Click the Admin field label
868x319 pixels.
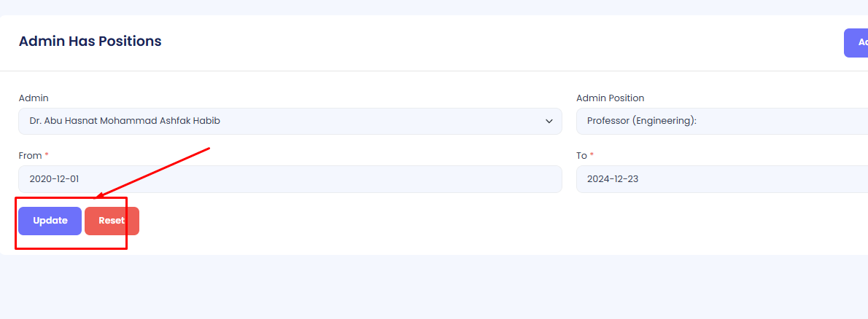coord(34,98)
